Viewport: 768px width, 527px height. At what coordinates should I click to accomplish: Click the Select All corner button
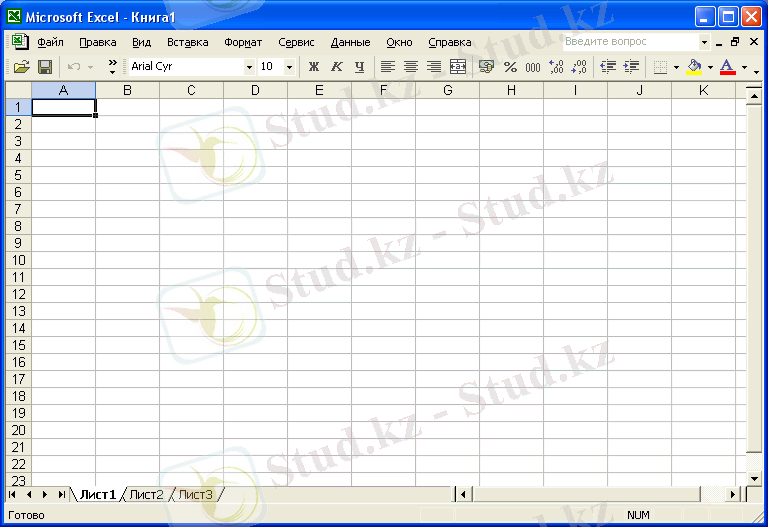19,90
